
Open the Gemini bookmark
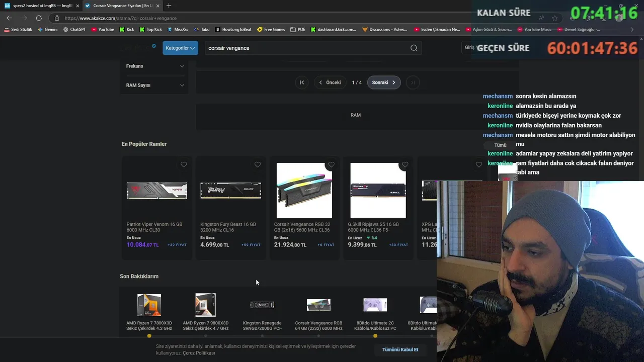click(x=47, y=29)
